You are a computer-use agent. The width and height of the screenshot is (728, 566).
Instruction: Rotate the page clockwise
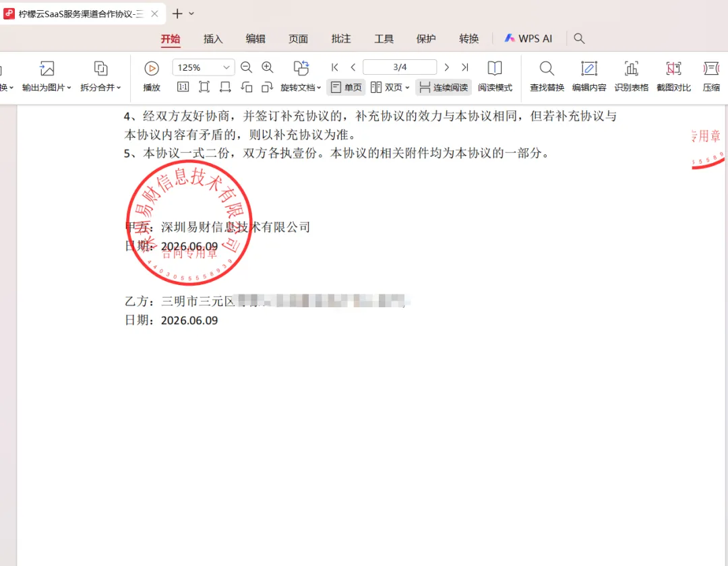[x=267, y=87]
